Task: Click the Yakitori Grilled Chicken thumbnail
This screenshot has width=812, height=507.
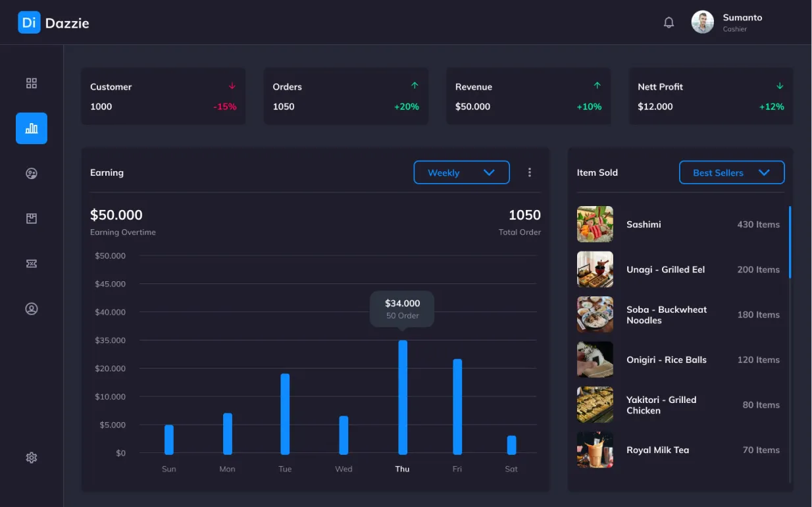Action: point(595,405)
